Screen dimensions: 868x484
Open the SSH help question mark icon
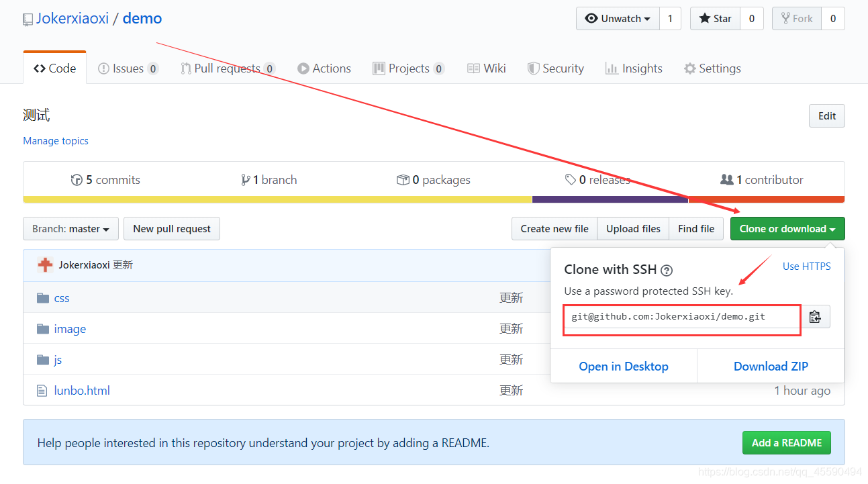(x=667, y=271)
